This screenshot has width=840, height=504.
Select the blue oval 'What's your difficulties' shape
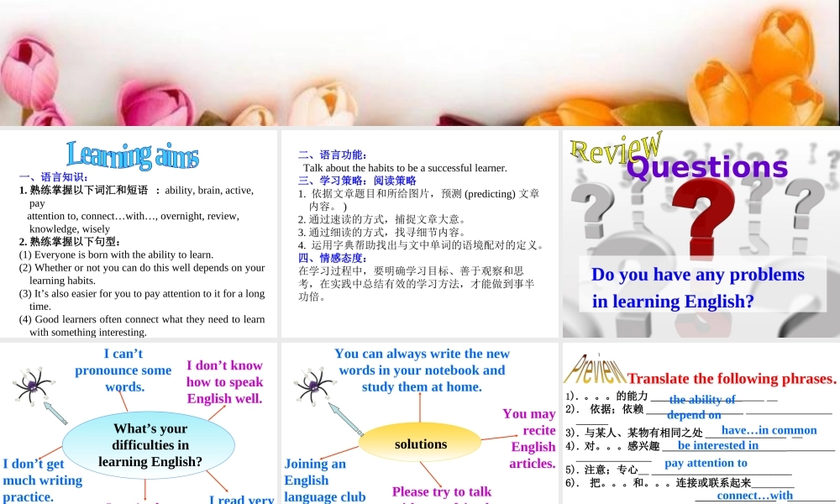point(149,445)
